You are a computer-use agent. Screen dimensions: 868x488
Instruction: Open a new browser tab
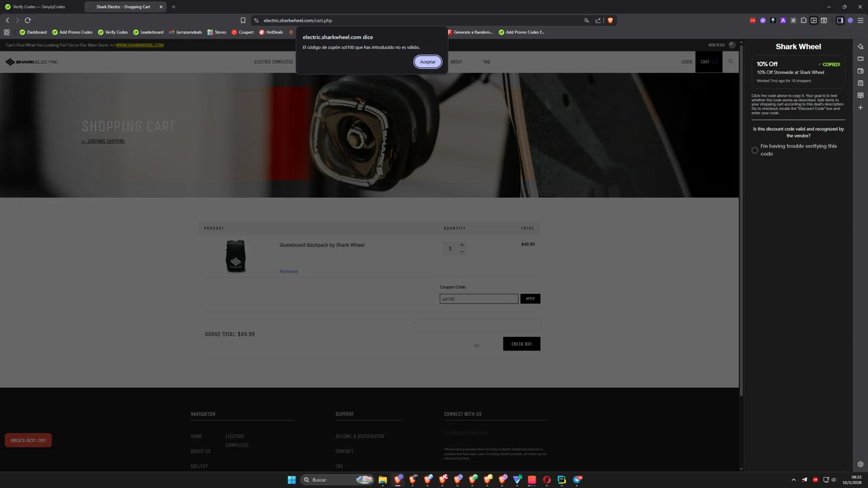point(174,7)
